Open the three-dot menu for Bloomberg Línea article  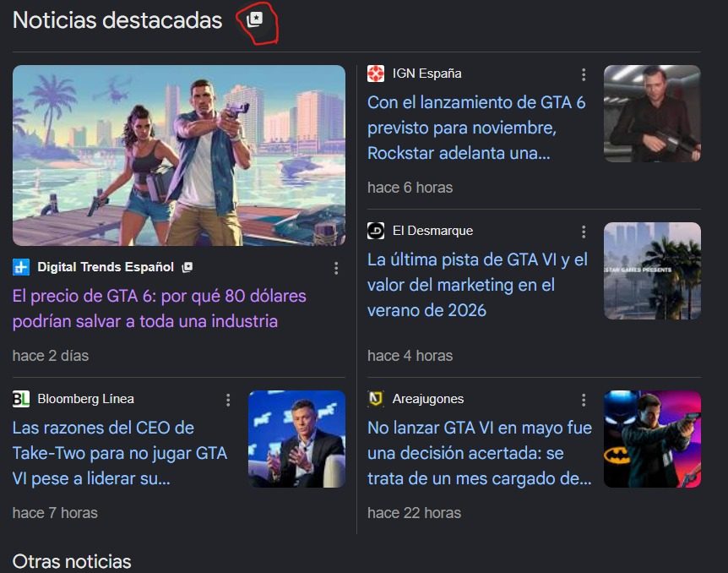point(228,400)
